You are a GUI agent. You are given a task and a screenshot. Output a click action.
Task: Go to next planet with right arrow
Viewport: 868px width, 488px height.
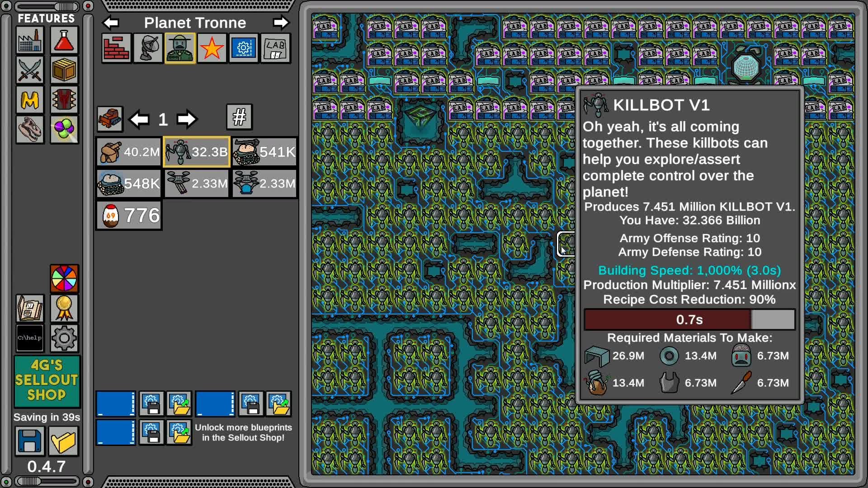[281, 23]
